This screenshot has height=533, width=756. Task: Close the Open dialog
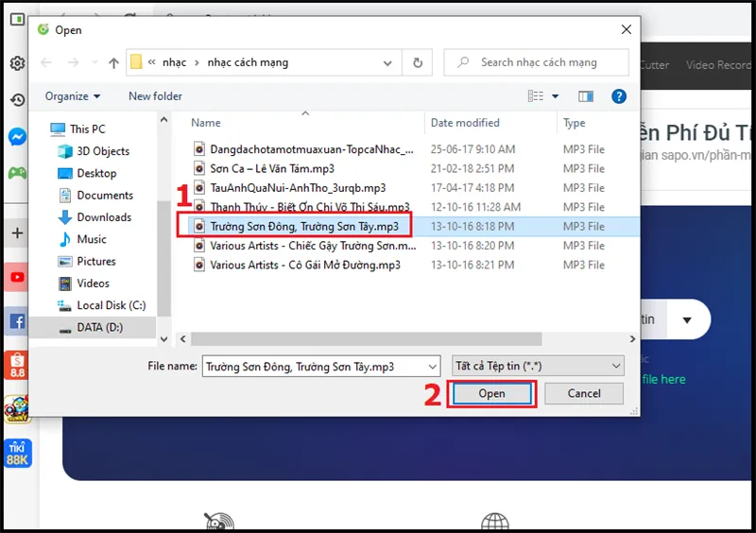click(x=627, y=29)
